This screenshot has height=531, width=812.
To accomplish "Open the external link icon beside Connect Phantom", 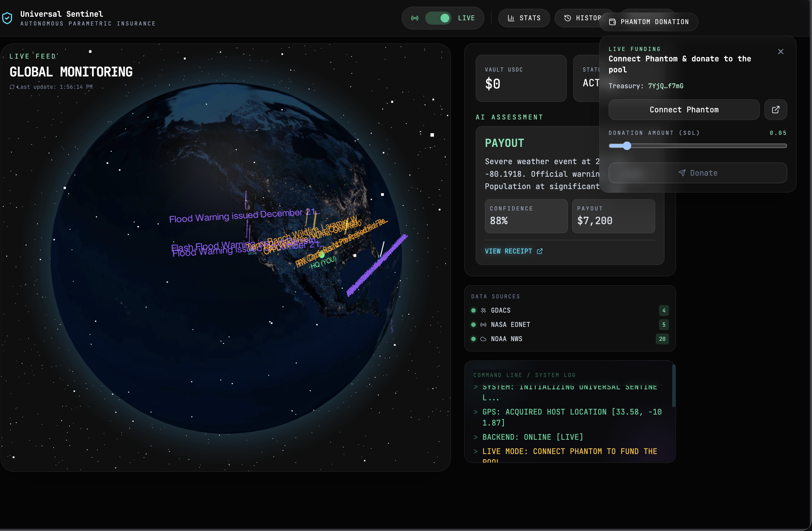I will click(775, 110).
